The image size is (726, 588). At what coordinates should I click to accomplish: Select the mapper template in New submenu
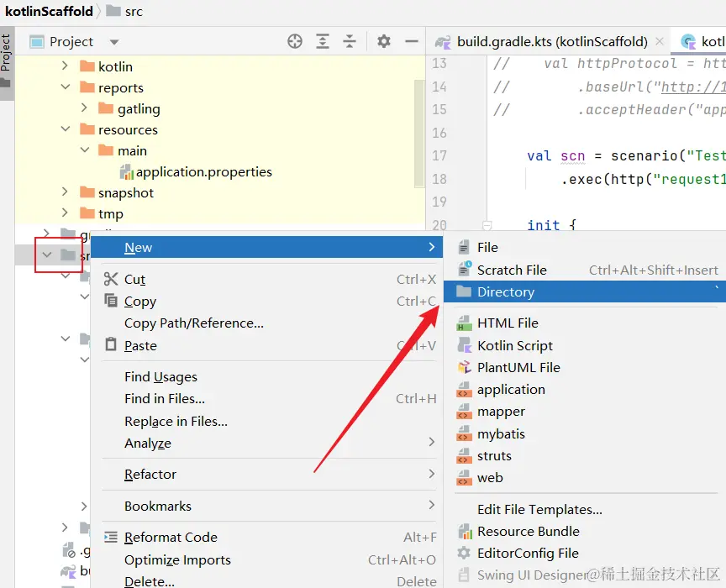coord(585,411)
